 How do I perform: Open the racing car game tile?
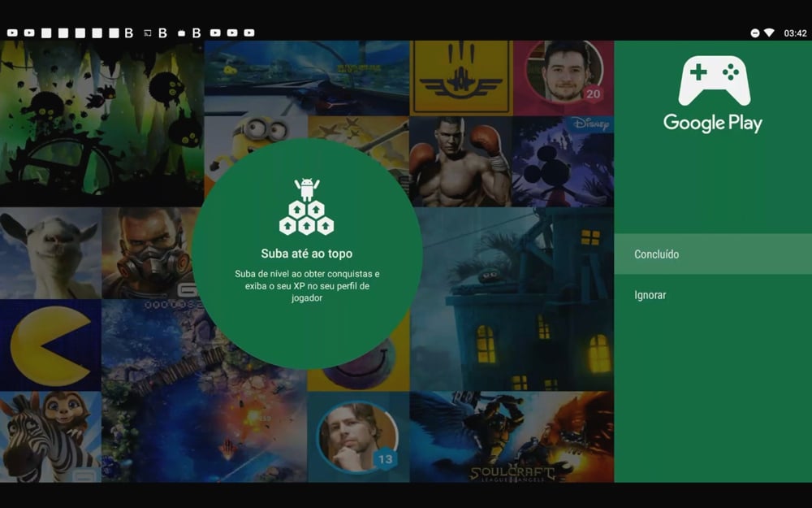pos(307,78)
